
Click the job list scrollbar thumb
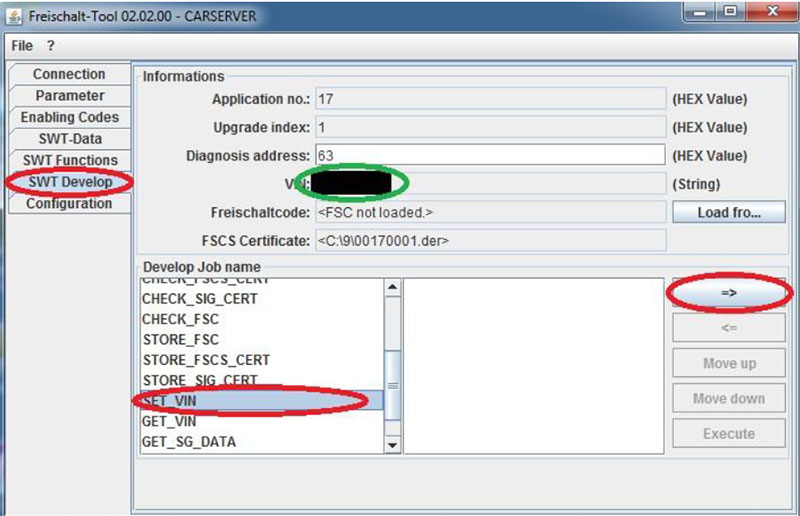392,386
